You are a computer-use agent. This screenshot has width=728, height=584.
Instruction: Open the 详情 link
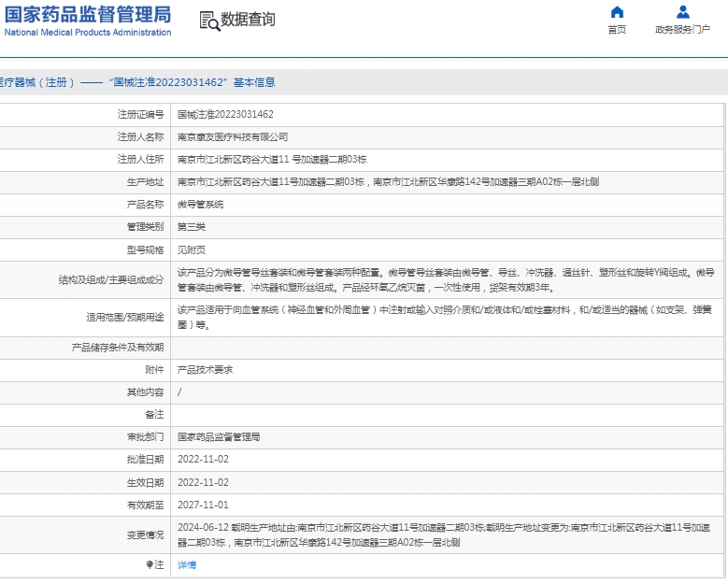point(187,565)
